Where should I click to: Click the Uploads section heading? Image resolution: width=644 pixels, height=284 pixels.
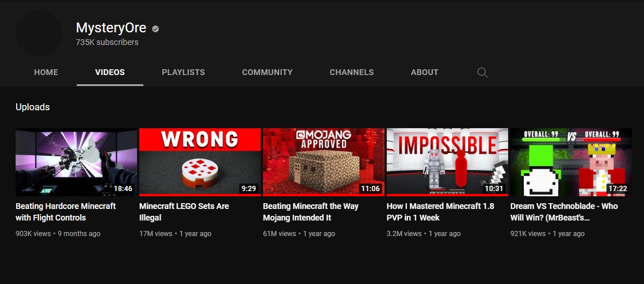click(x=33, y=107)
